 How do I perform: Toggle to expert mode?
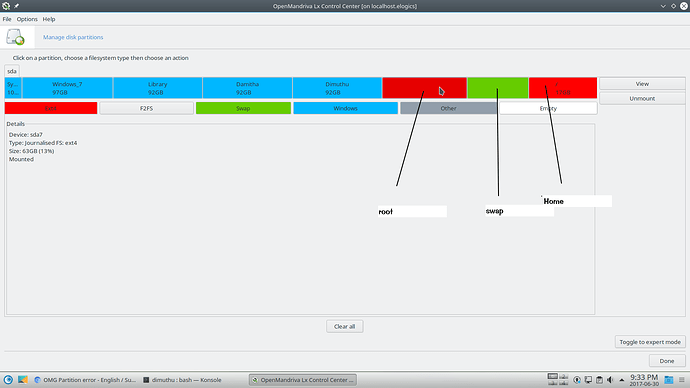coord(650,342)
